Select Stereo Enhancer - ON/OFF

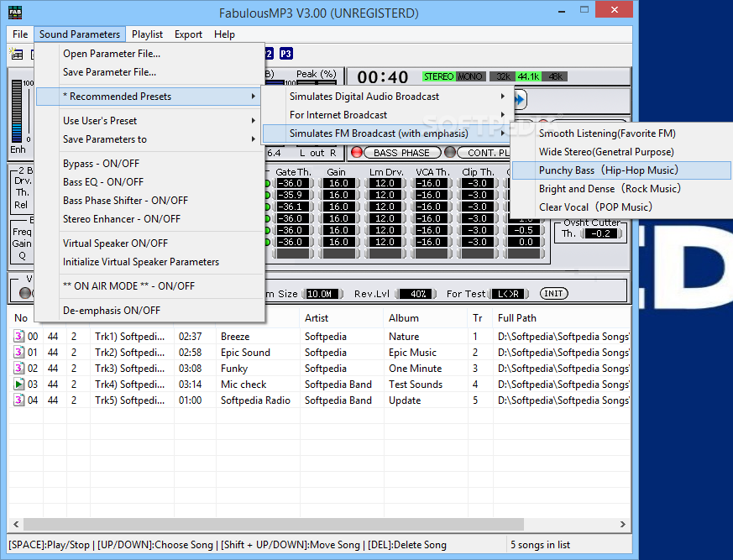[x=150, y=219]
